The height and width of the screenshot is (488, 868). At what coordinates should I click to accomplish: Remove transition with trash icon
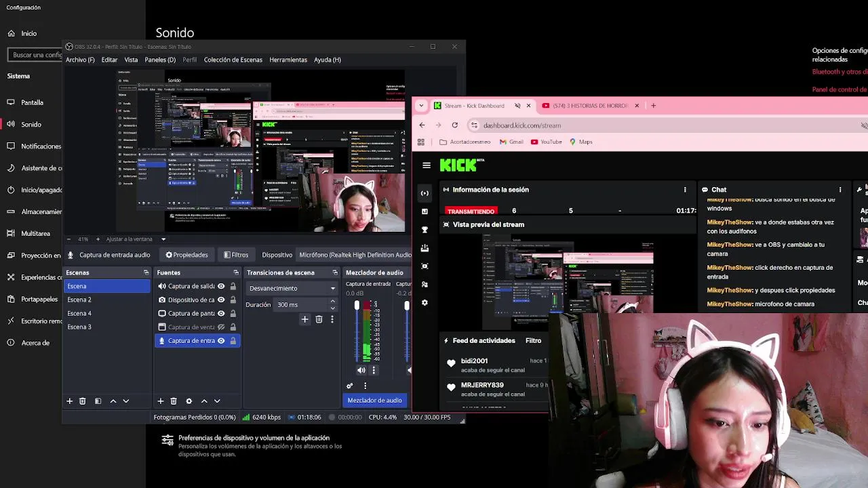(x=319, y=319)
